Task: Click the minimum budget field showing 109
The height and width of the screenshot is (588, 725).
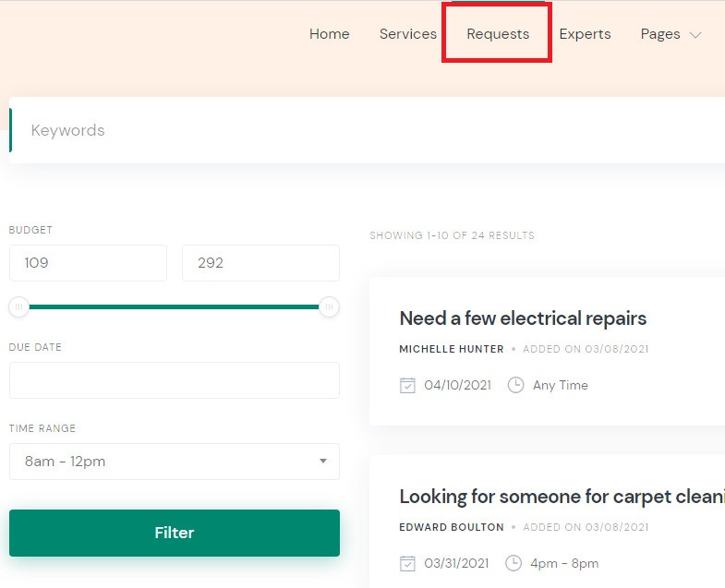Action: pos(88,263)
